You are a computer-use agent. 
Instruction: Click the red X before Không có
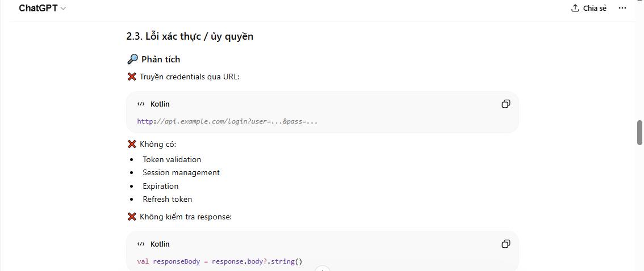click(132, 144)
